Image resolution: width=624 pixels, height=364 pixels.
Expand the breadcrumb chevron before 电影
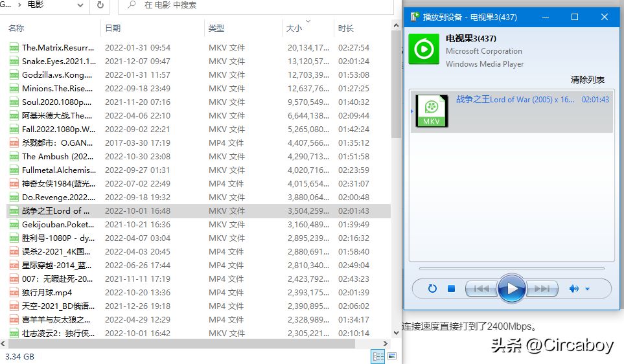19,5
